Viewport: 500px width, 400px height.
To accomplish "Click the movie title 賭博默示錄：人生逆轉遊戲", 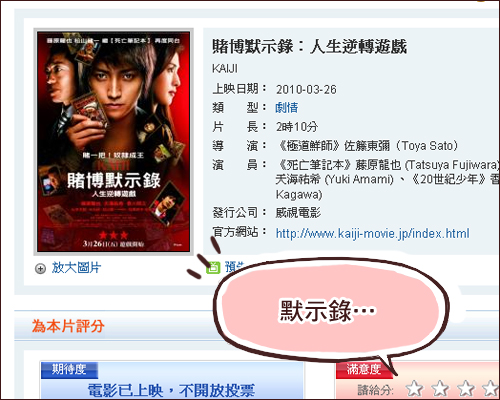I will point(309,46).
